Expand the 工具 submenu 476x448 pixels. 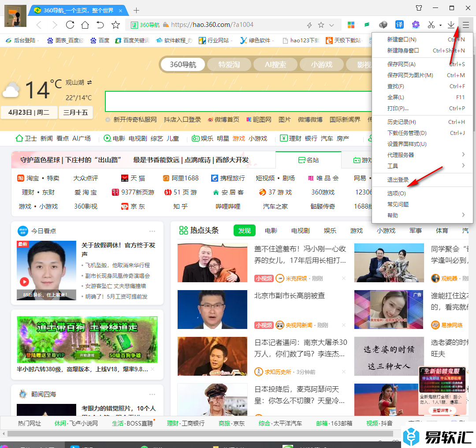point(422,166)
